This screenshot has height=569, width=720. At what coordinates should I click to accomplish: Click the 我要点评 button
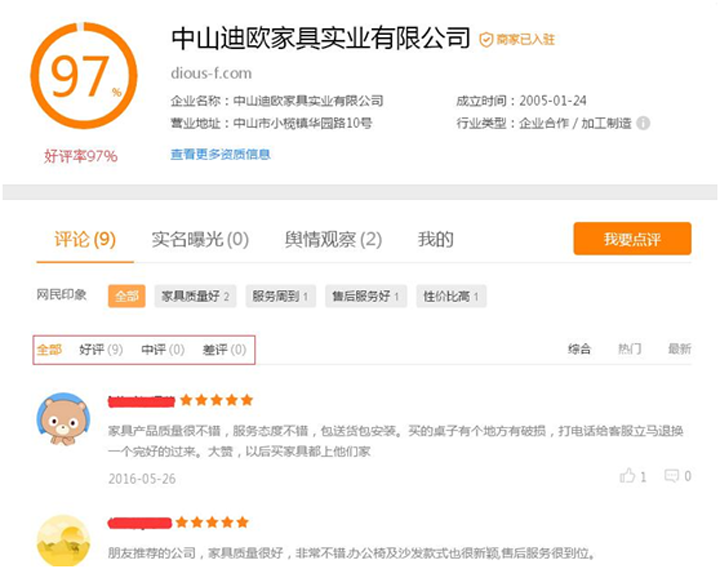point(632,239)
